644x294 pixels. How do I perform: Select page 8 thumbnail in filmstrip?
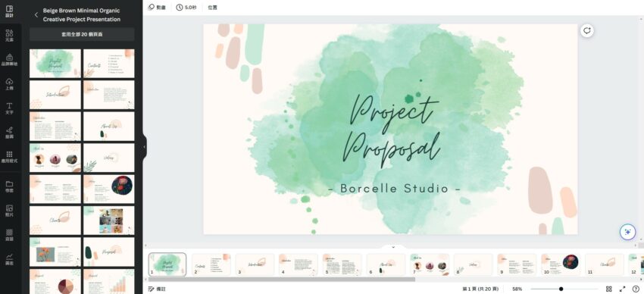pyautogui.click(x=473, y=264)
